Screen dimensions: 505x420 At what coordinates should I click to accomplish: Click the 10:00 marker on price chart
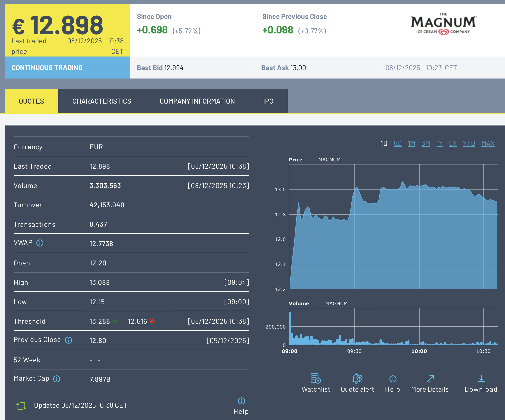419,351
